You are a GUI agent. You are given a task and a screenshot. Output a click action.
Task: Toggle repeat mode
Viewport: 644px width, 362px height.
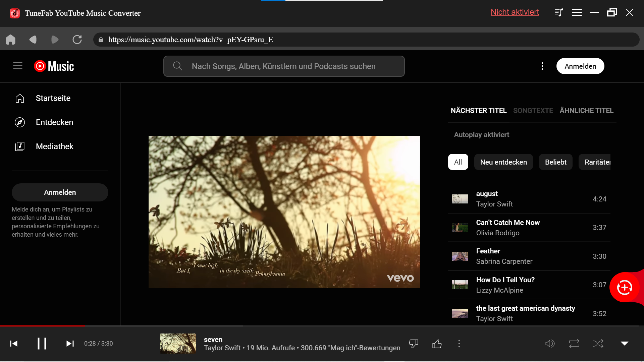point(574,344)
